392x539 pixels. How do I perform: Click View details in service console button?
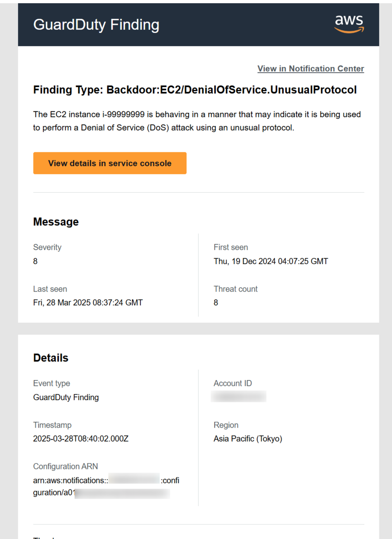(x=110, y=163)
